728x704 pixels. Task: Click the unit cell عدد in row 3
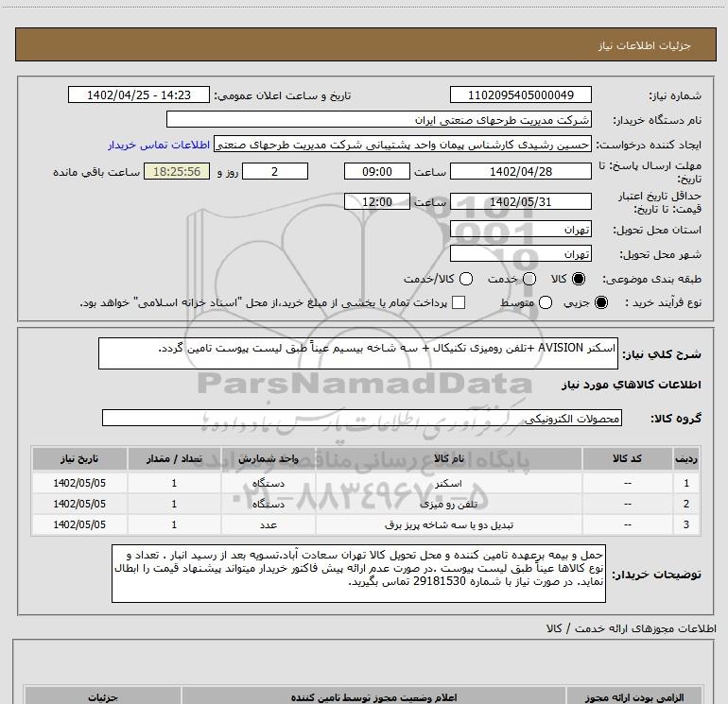269,524
